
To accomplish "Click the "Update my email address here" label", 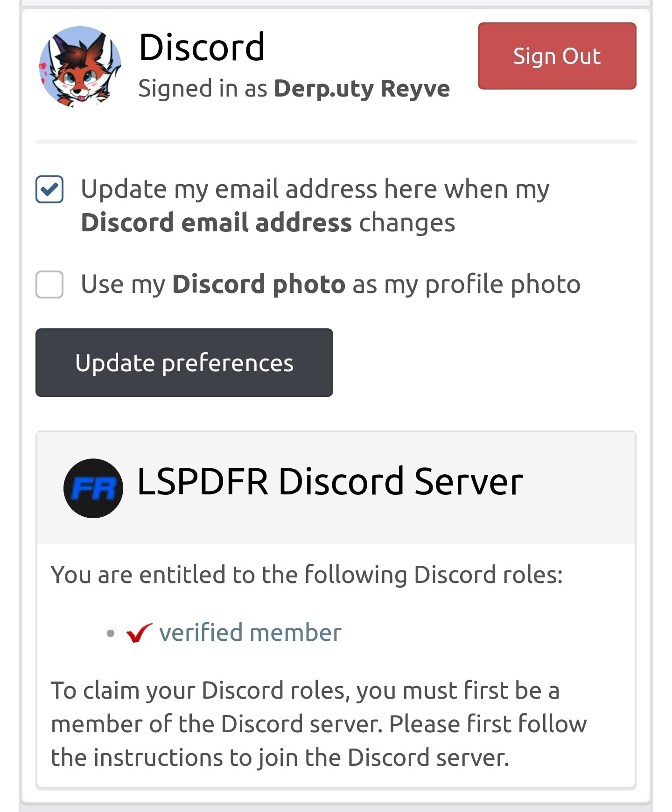I will (x=315, y=189).
